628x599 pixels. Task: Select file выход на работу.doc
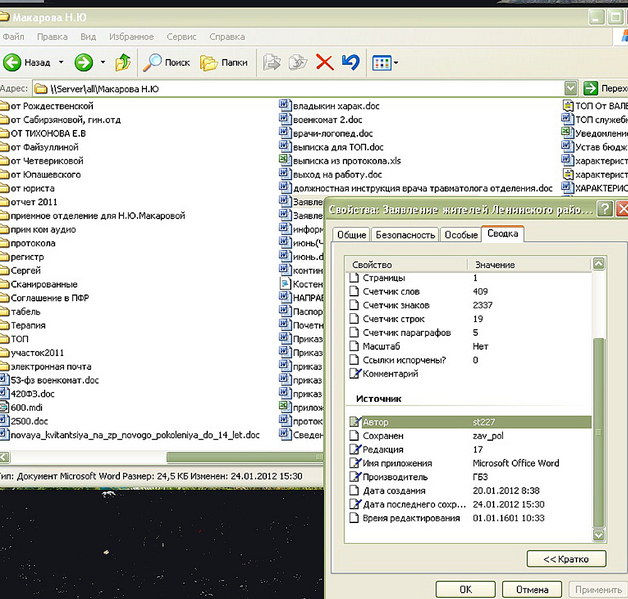coord(331,175)
